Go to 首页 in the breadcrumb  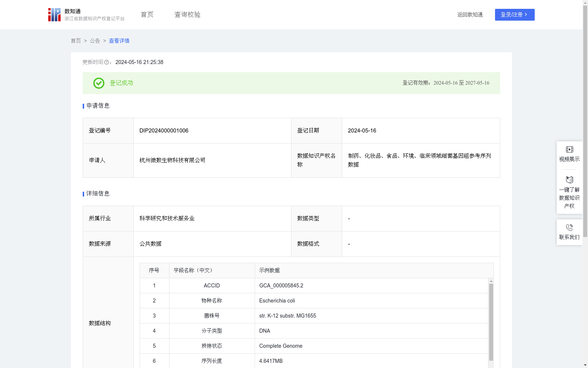[76, 41]
